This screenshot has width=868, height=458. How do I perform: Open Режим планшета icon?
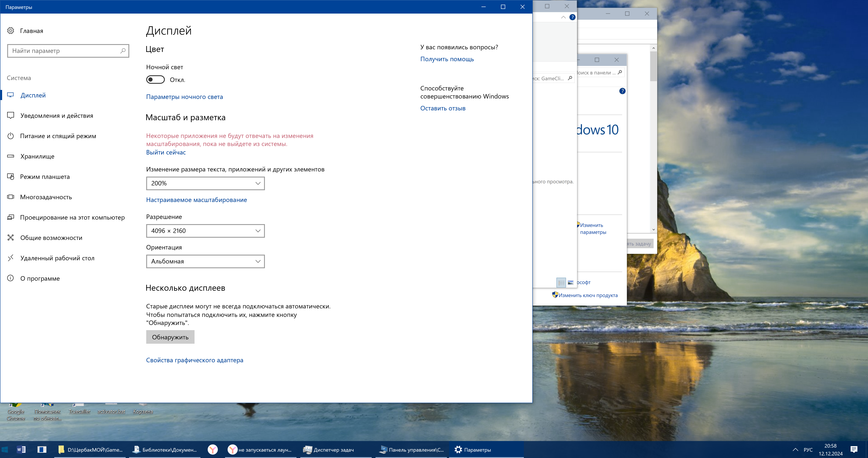[x=10, y=176]
